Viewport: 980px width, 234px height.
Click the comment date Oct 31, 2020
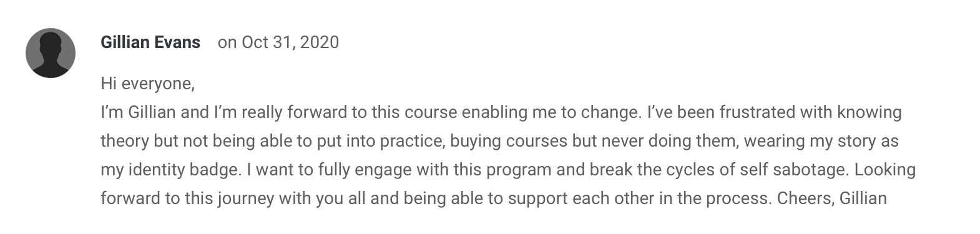tap(290, 42)
